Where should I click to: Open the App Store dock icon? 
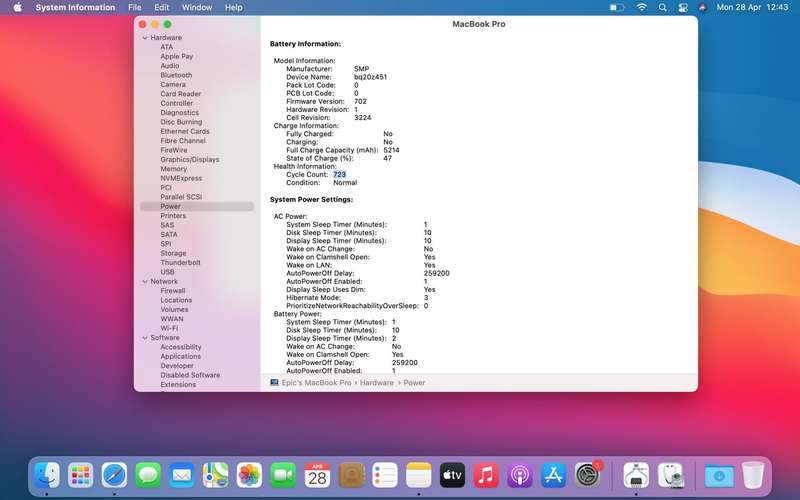554,476
